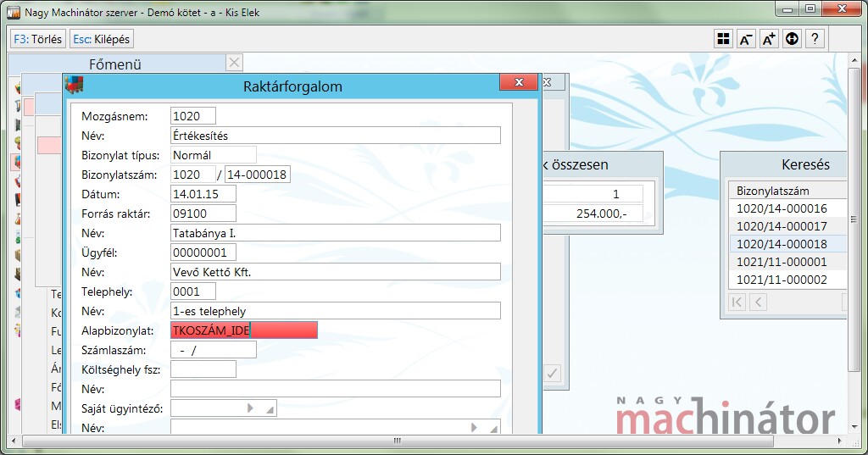Close the Raktárforgalom dialog
This screenshot has height=455, width=868.
pyautogui.click(x=519, y=82)
